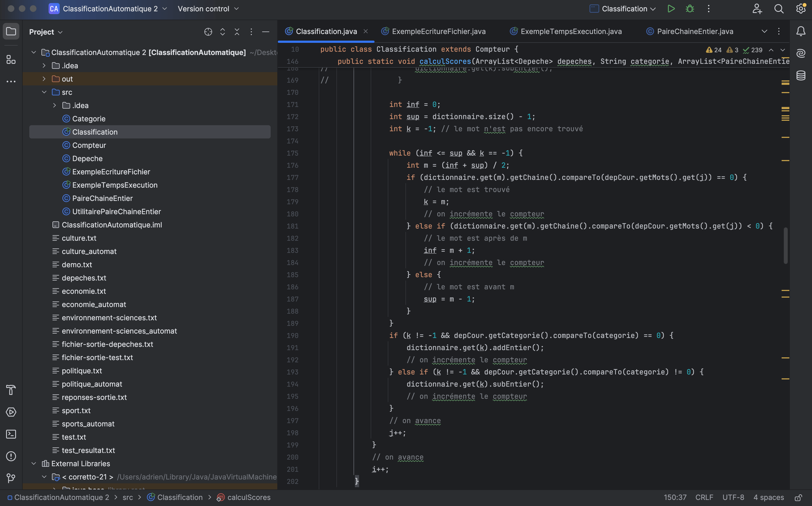Open more run actions menu
This screenshot has height=506, width=812.
click(x=708, y=9)
